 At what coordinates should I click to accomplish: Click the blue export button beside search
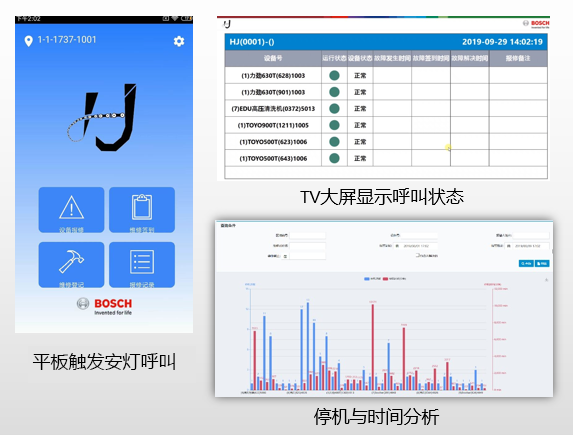(542, 263)
